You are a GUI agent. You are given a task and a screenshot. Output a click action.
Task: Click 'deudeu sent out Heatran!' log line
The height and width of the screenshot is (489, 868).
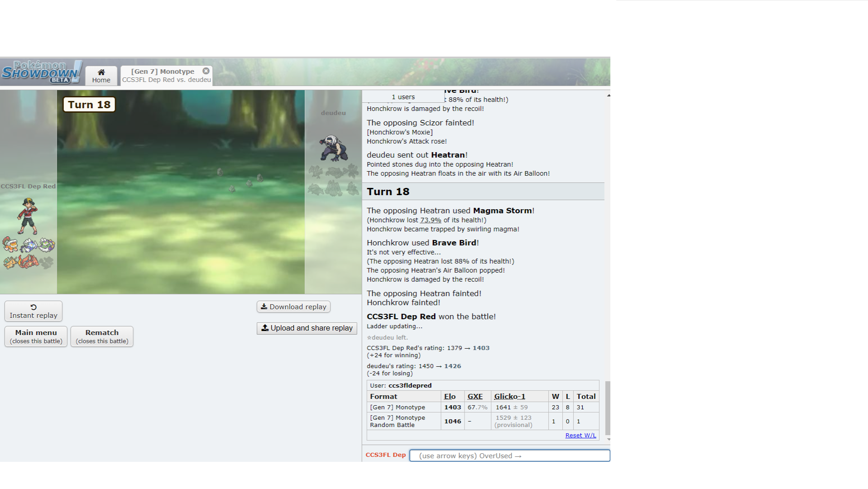417,155
